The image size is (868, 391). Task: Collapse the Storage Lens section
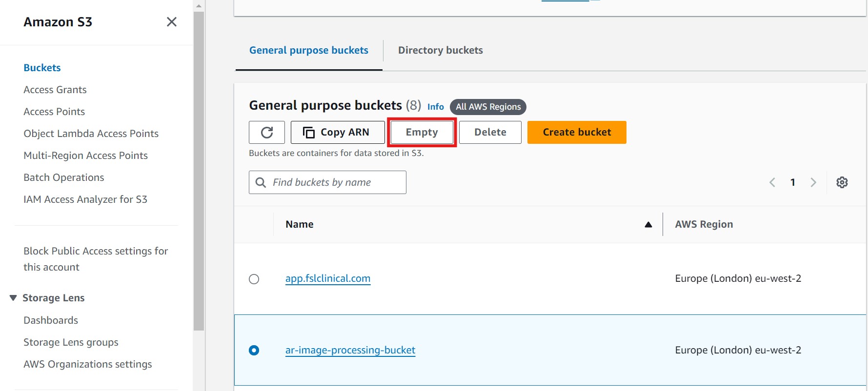click(x=13, y=297)
